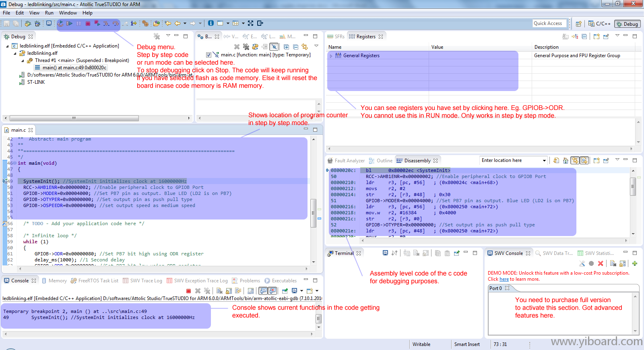
Task: Click Exit full screen arrows icon in toolbar
Action: coord(250,23)
